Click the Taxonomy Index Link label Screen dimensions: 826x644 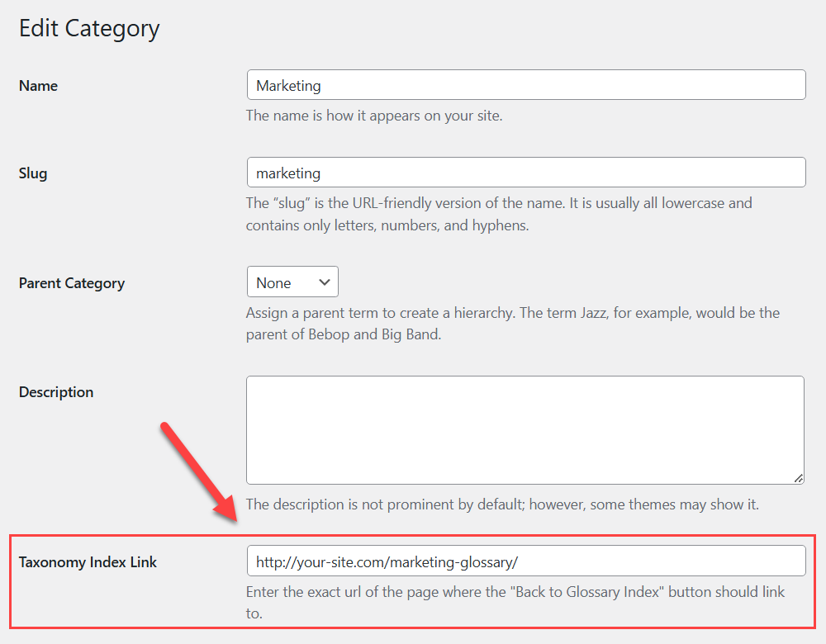point(88,562)
